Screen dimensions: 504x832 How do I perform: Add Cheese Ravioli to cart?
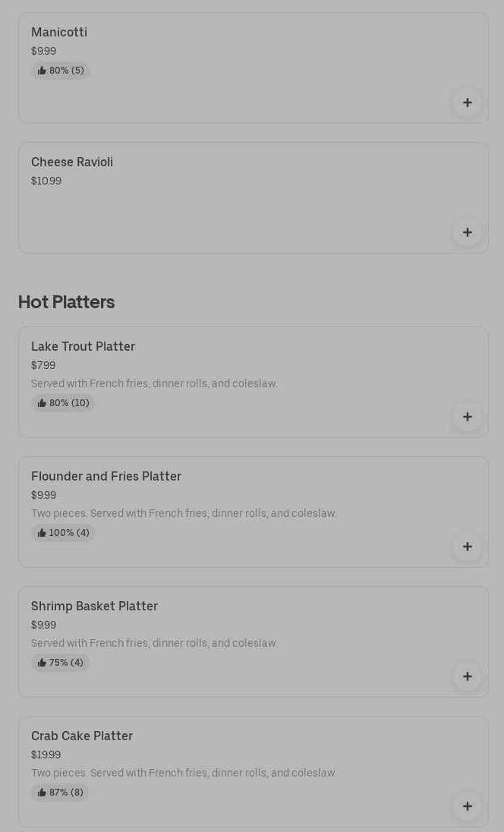(x=467, y=232)
